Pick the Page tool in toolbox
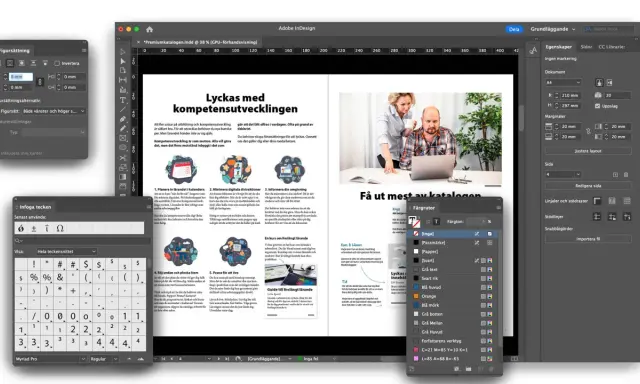Image resolution: width=640 pixels, height=384 pixels. pyautogui.click(x=123, y=70)
